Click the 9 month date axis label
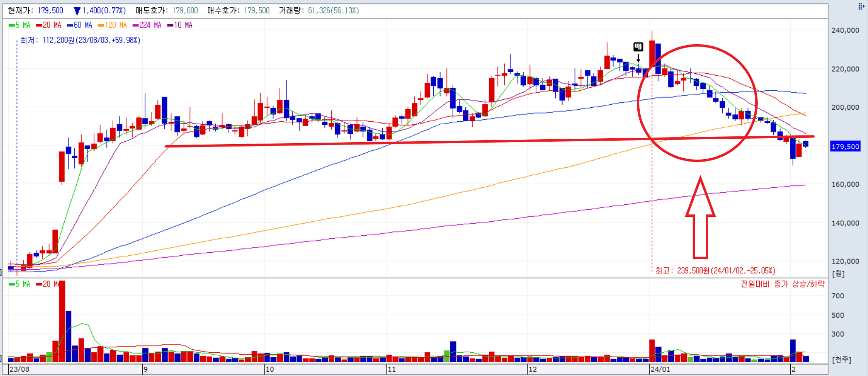 coord(145,369)
